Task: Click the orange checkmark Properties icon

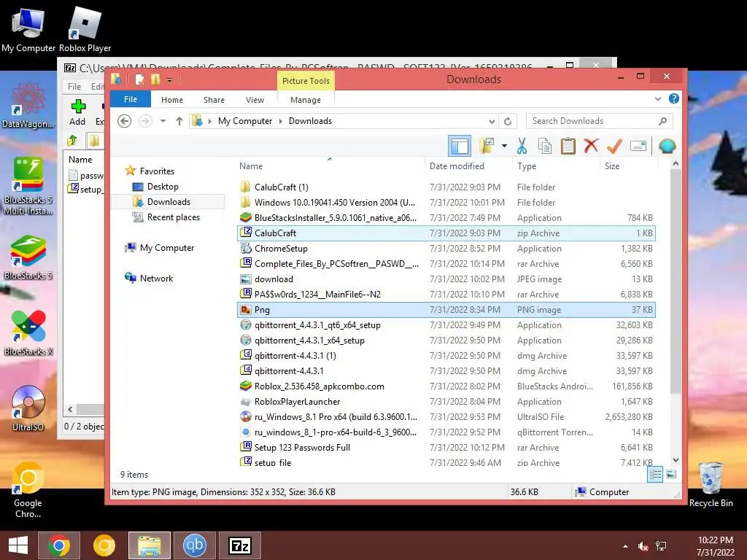Action: (614, 146)
